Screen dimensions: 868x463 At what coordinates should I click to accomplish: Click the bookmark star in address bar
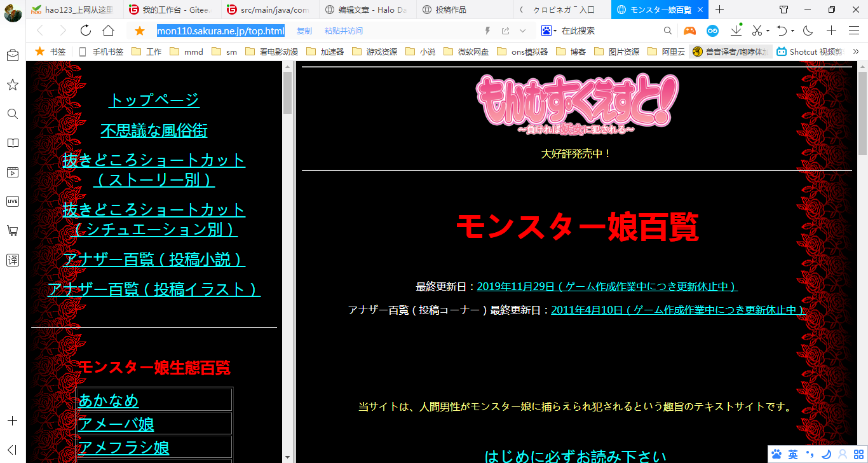[x=140, y=31]
